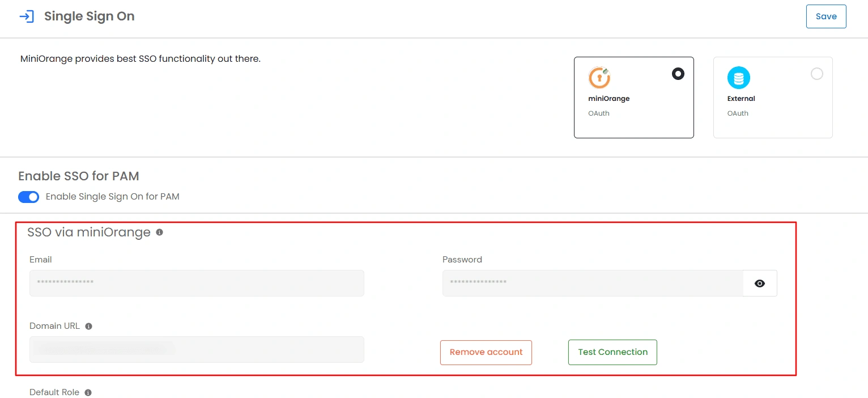Click info icon next to Default Role
The width and height of the screenshot is (868, 398).
pyautogui.click(x=88, y=393)
